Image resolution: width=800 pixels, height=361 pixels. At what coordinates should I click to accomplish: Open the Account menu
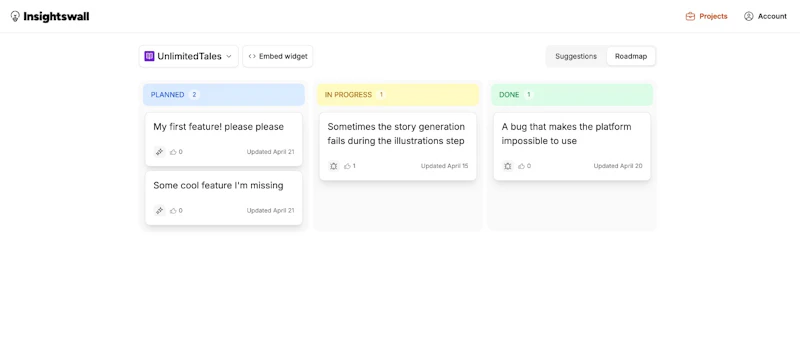click(765, 16)
